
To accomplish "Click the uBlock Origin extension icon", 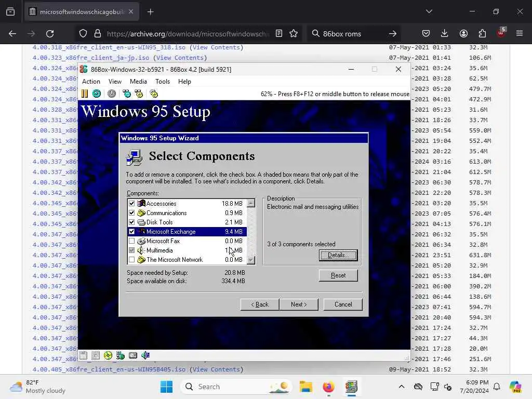I will (x=501, y=33).
